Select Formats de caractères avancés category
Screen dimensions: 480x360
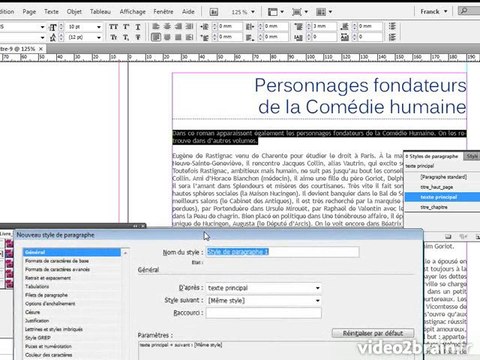57,269
